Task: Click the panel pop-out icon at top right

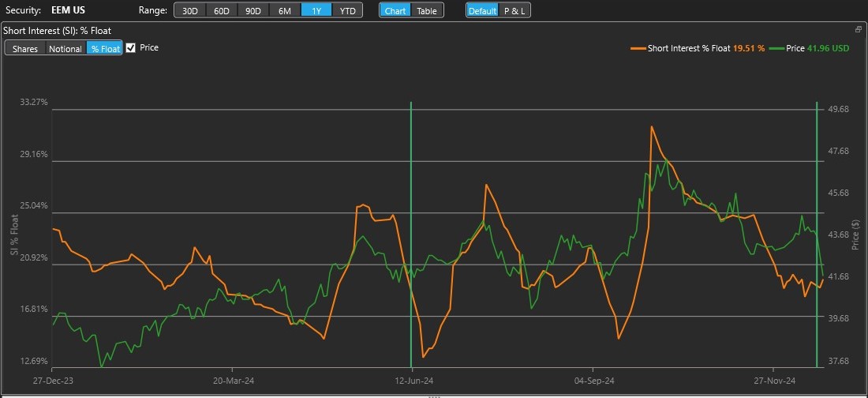Action: click(859, 31)
